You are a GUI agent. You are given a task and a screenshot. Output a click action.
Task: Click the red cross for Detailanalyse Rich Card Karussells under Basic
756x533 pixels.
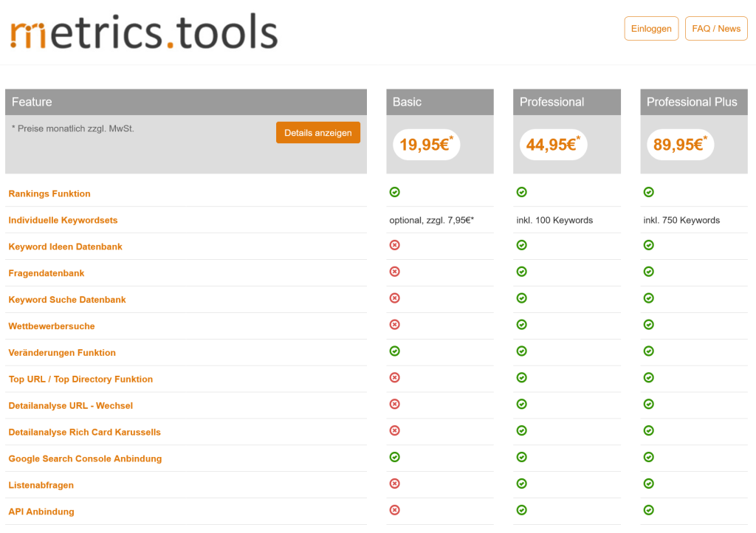click(394, 430)
